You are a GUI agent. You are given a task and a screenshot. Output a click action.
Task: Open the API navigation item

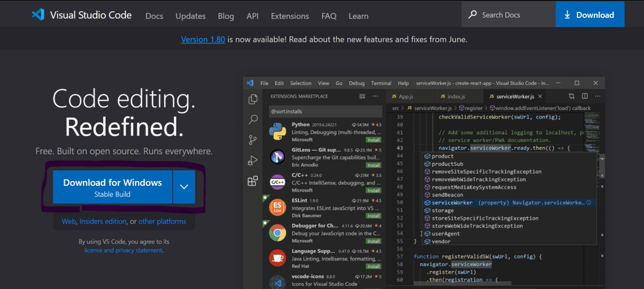[x=252, y=16]
